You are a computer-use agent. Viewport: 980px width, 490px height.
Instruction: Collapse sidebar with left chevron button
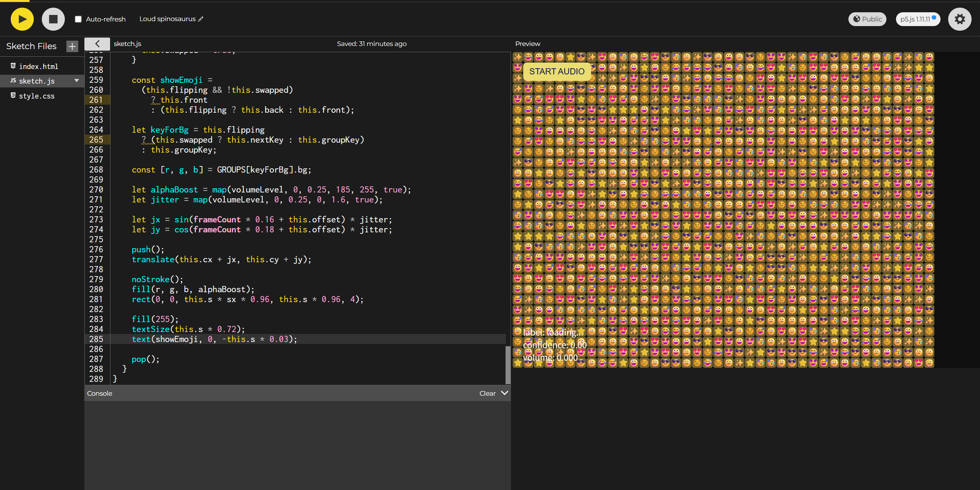coord(97,44)
